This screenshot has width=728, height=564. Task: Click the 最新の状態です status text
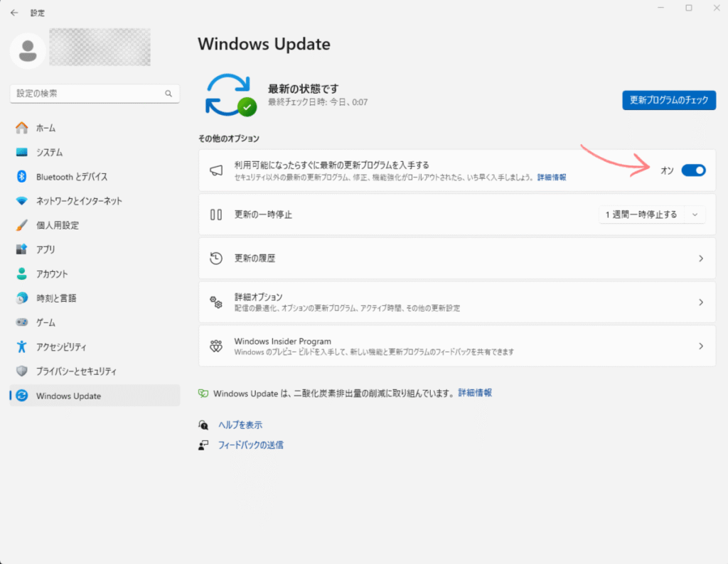[303, 89]
